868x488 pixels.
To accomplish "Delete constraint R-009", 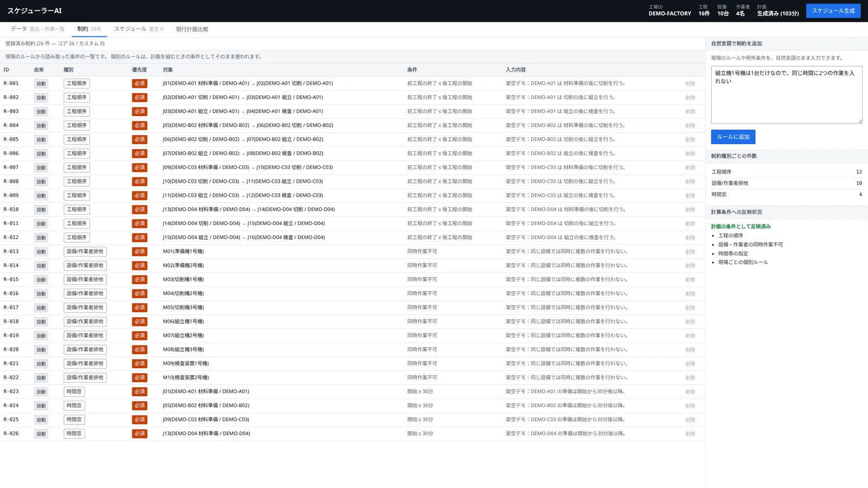I will point(690,196).
